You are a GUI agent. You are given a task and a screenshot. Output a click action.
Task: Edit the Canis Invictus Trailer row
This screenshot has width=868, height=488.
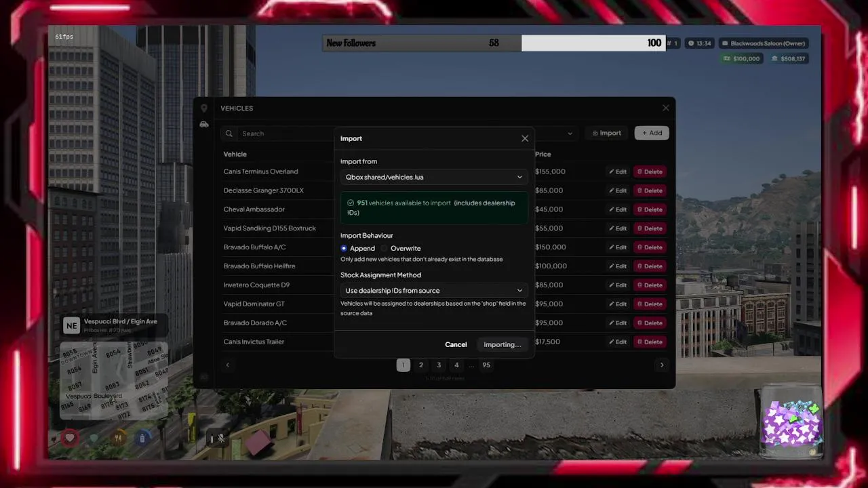[x=617, y=342]
